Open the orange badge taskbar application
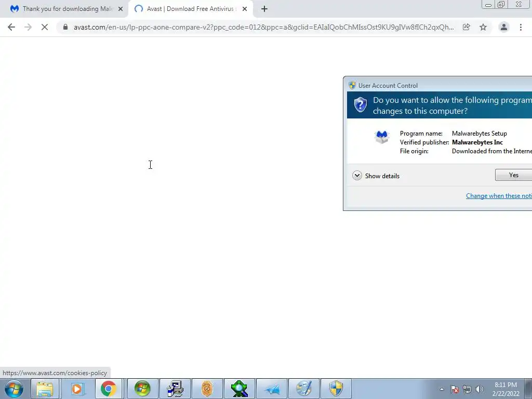This screenshot has height=399, width=532. click(x=207, y=389)
